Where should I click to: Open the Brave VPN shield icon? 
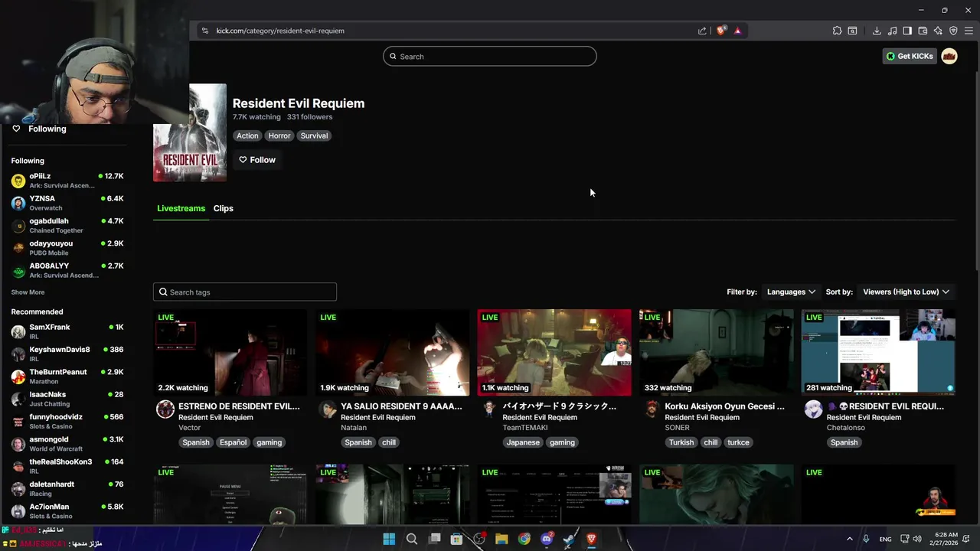click(x=953, y=31)
